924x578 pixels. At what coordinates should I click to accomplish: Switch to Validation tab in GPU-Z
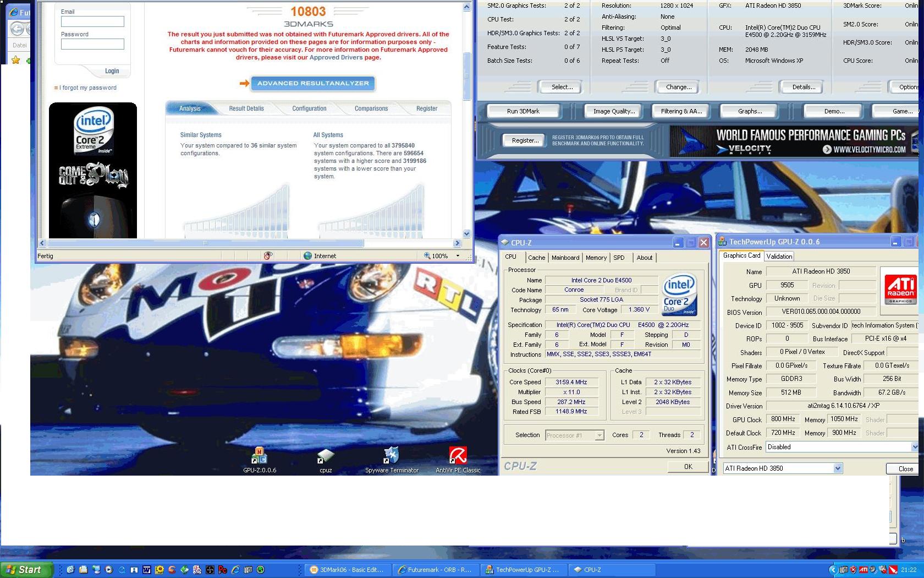pos(779,257)
